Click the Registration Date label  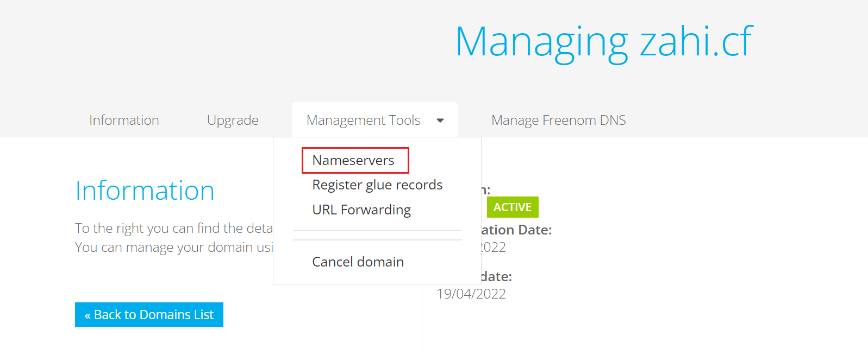click(516, 230)
